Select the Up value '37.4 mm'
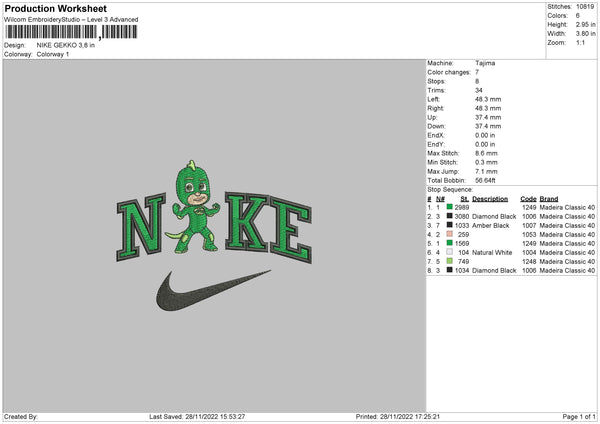600x424 pixels. (488, 117)
